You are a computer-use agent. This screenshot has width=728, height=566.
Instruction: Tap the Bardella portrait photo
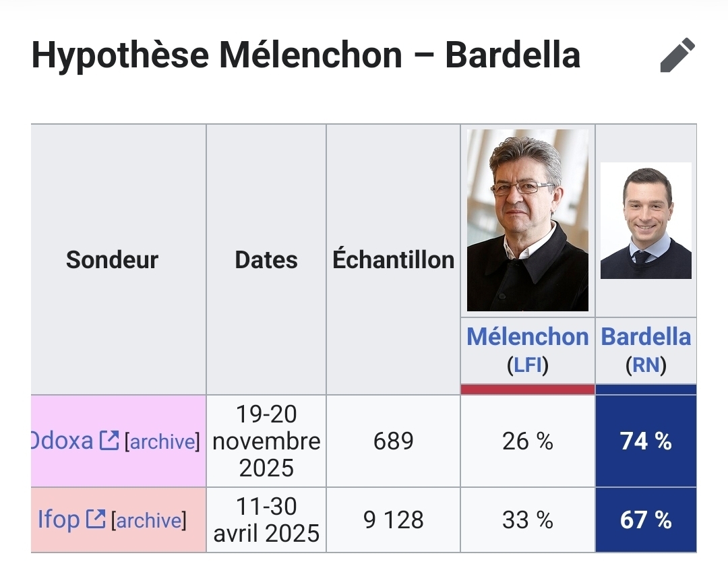(x=646, y=220)
